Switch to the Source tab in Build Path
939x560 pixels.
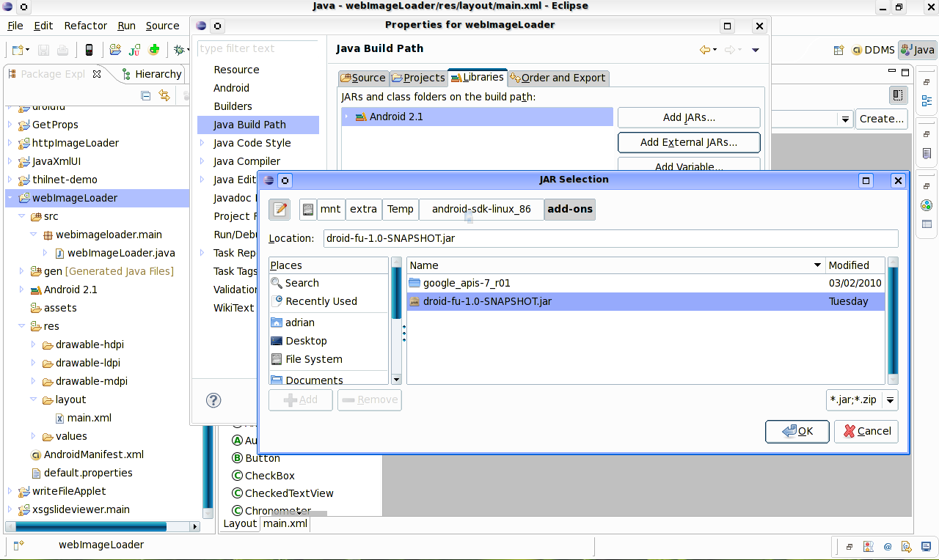tap(362, 78)
